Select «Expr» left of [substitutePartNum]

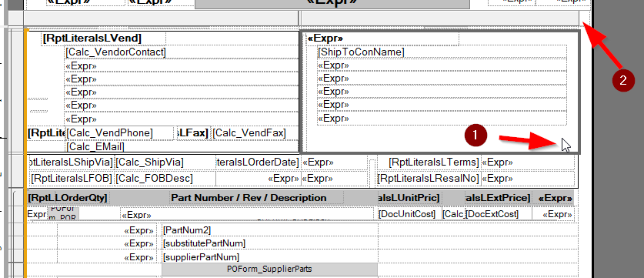click(x=107, y=243)
